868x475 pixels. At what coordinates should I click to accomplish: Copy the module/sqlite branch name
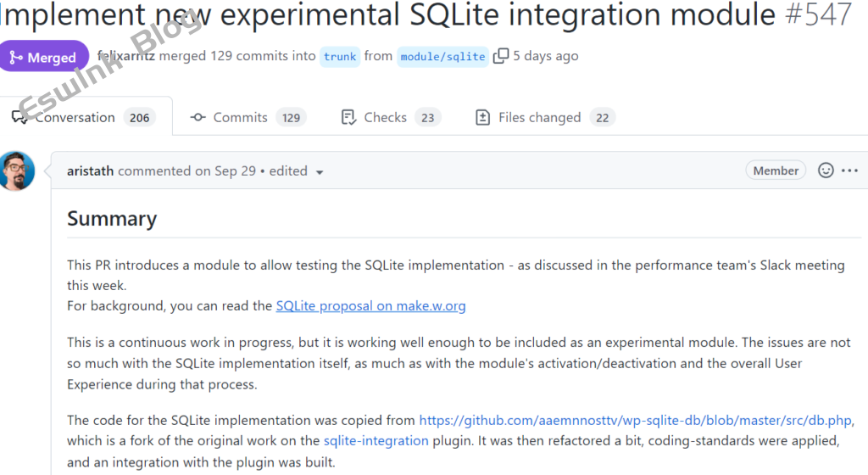(x=501, y=56)
